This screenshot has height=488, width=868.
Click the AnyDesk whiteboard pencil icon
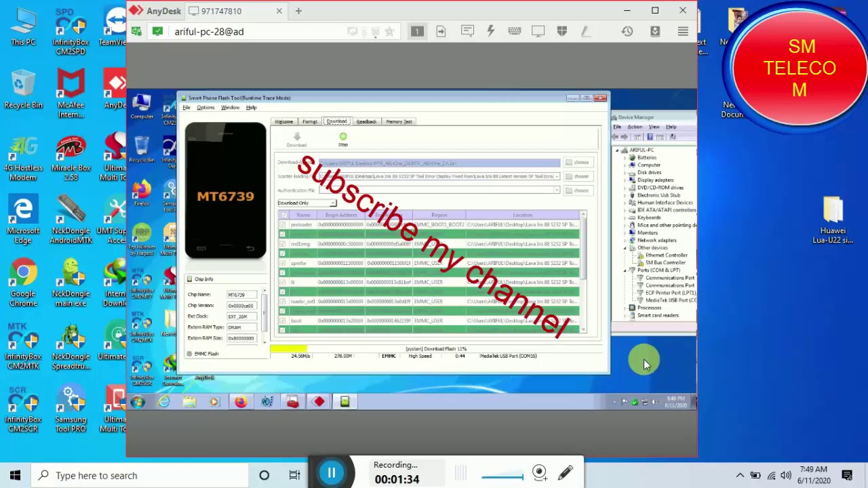click(585, 31)
